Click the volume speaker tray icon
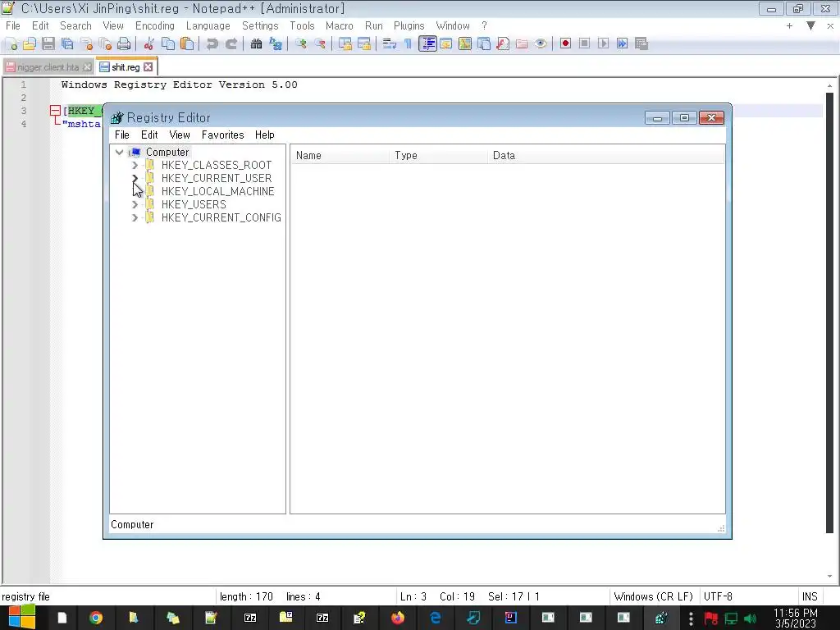The image size is (840, 630). [x=750, y=619]
